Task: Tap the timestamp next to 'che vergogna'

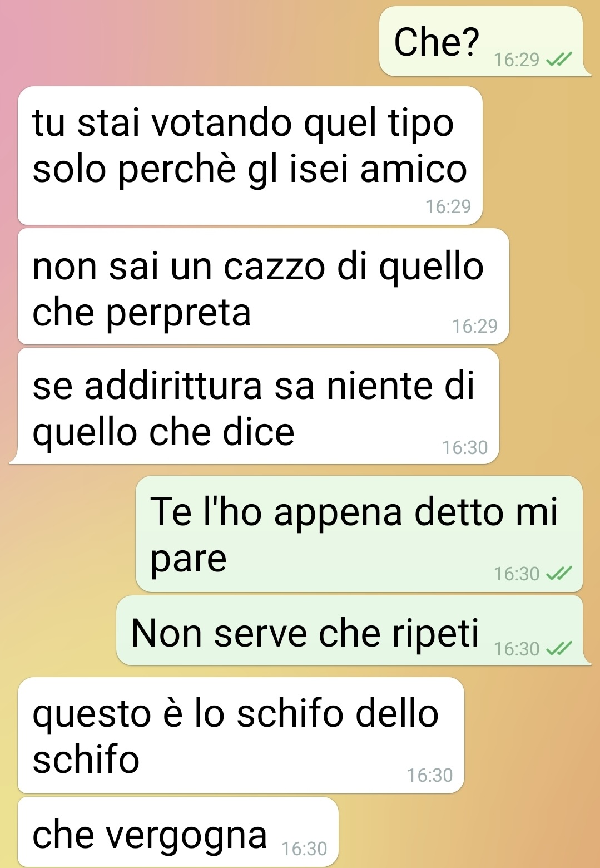Action: tap(304, 849)
